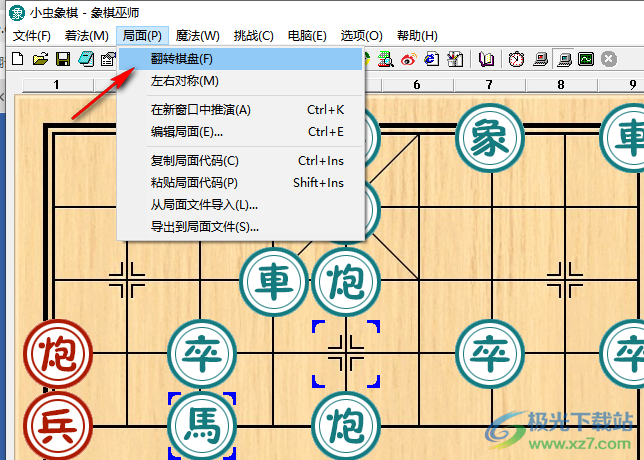This screenshot has width=644, height=460.
Task: Select the teal 炮 piece next to 車
Action: point(346,281)
